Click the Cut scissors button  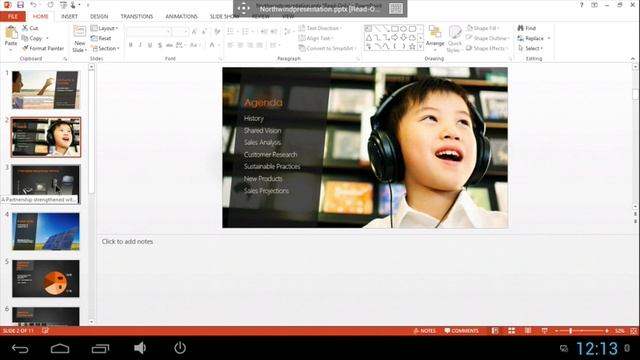tap(30, 28)
